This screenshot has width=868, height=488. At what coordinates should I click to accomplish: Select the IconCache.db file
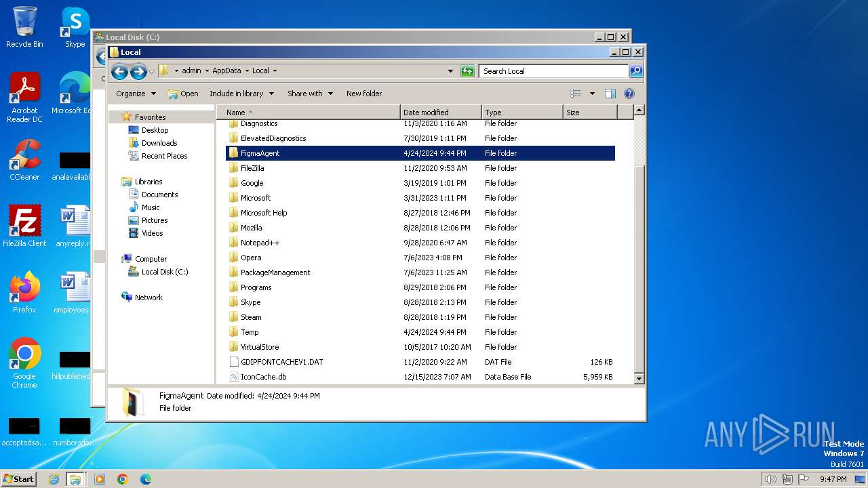click(x=420, y=377)
